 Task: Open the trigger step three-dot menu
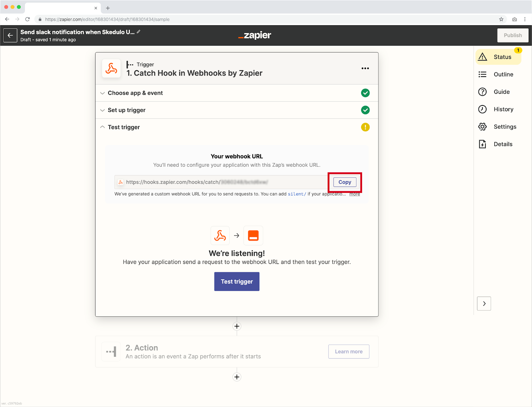[x=365, y=68]
